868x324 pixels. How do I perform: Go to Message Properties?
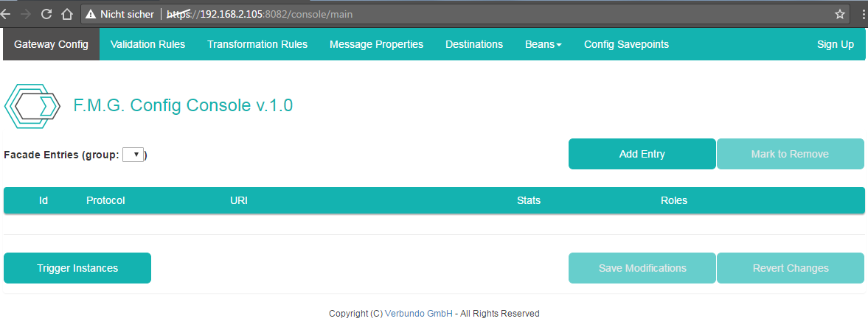376,44
